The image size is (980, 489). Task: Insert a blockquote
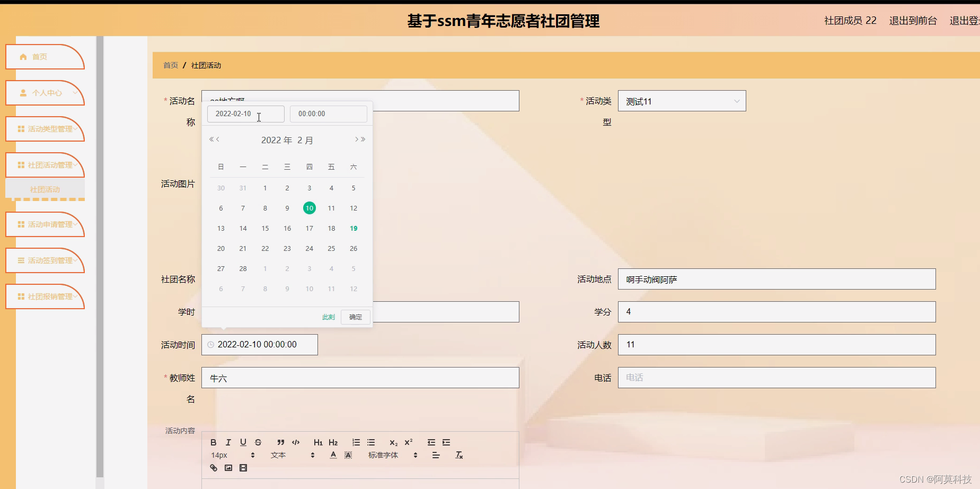point(281,442)
